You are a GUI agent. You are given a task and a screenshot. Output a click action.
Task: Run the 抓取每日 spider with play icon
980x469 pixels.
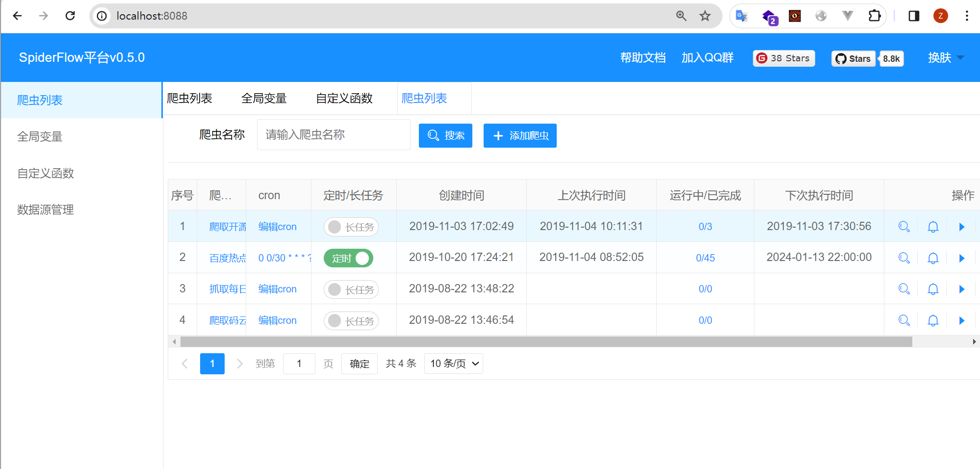pyautogui.click(x=962, y=289)
